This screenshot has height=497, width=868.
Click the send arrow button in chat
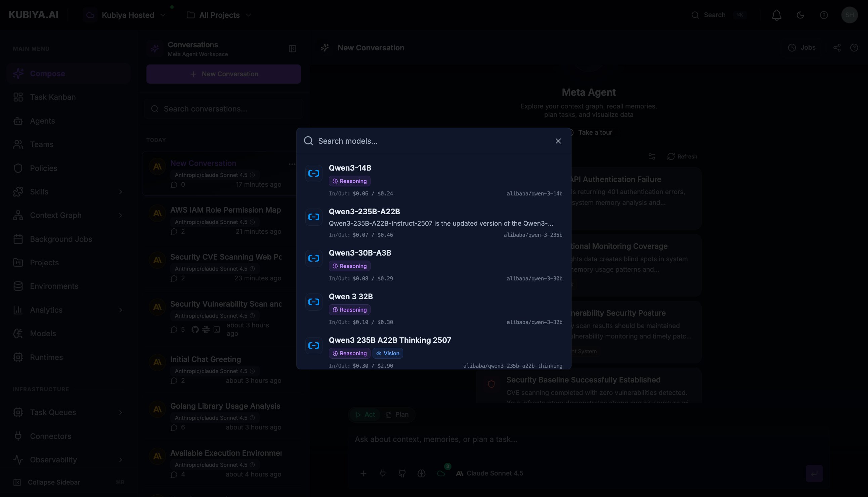point(814,473)
